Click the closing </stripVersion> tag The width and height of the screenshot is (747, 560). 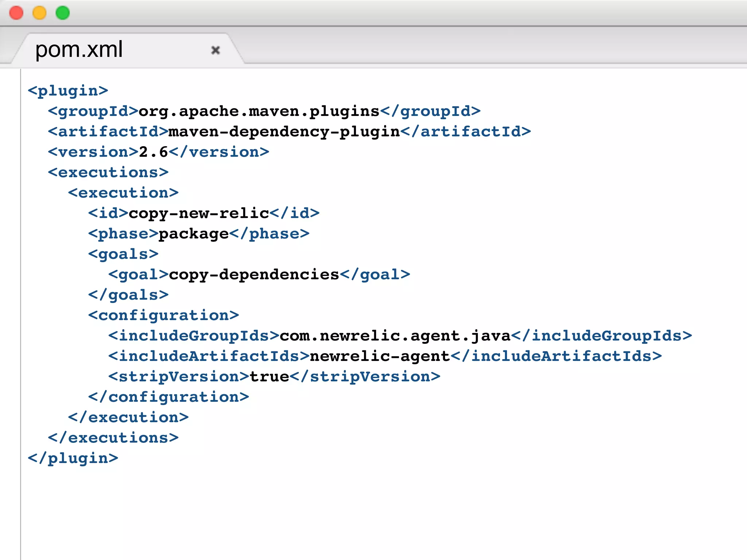pos(365,377)
